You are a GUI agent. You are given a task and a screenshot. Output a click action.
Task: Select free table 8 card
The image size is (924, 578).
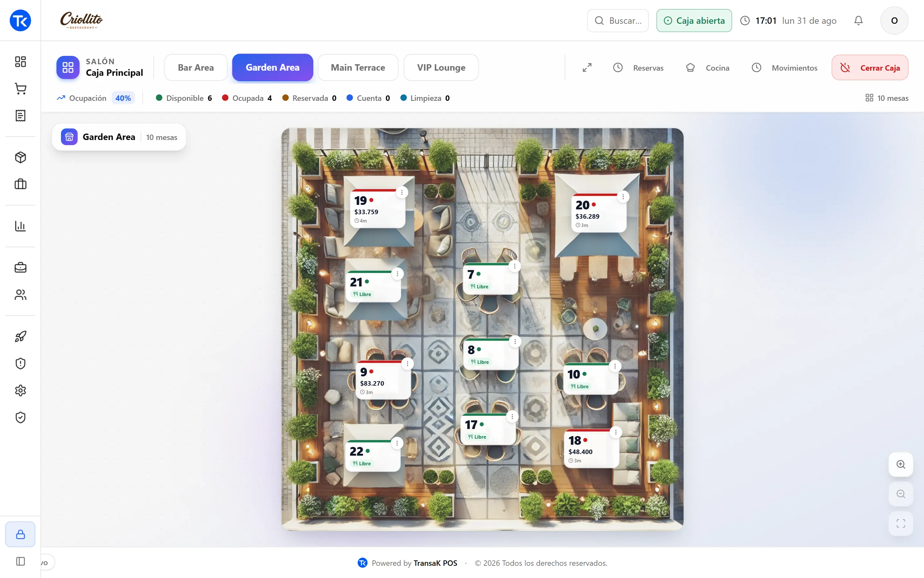491,354
